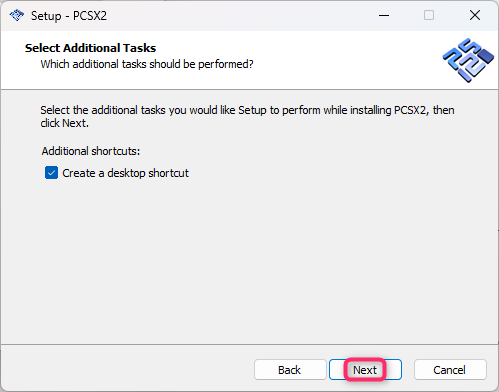Close the Setup - PCSX2 window

click(475, 15)
